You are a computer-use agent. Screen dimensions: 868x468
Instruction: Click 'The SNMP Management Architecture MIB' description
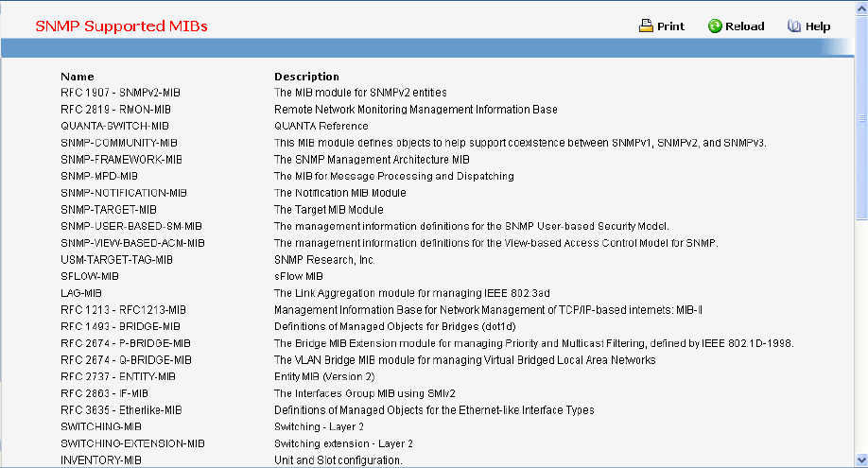pos(372,160)
